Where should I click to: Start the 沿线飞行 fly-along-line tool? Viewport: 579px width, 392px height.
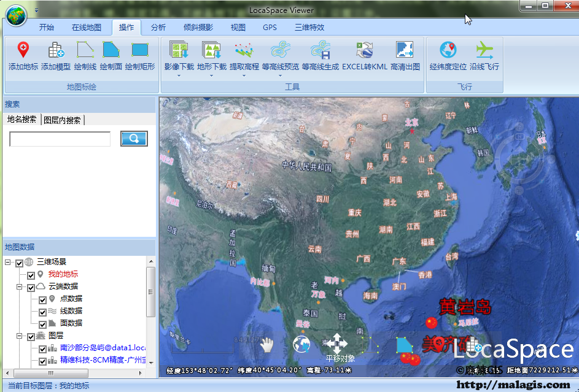[x=484, y=50]
